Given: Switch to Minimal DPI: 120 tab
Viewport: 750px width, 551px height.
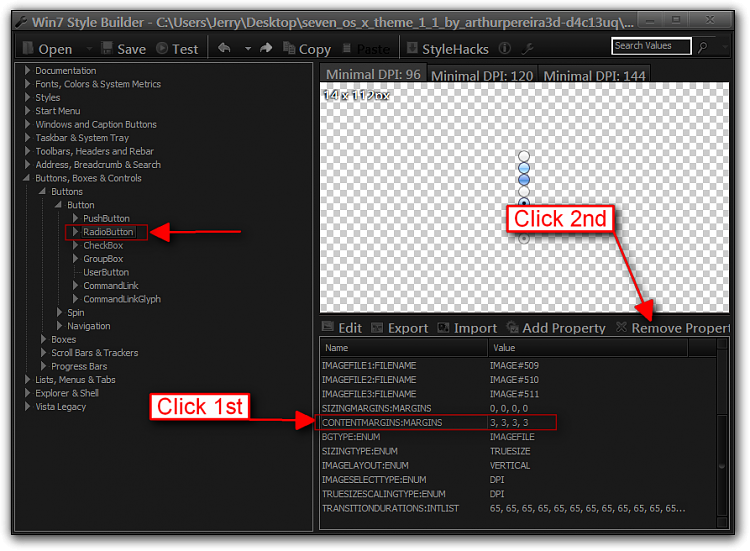Looking at the screenshot, I should (x=482, y=76).
